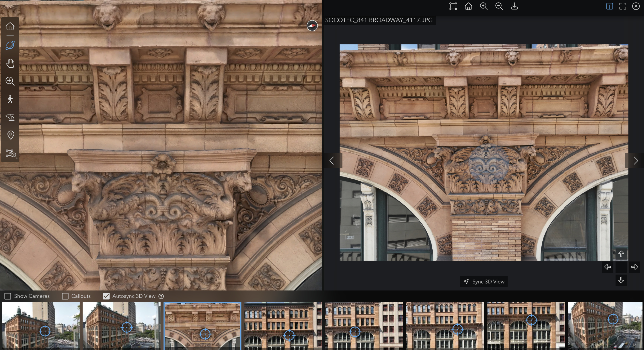The image size is (644, 350).
Task: Download the current photo
Action: pos(514,6)
